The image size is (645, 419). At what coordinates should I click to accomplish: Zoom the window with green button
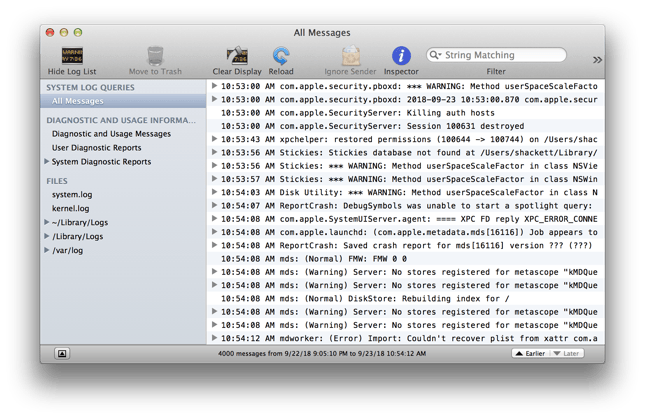(78, 32)
